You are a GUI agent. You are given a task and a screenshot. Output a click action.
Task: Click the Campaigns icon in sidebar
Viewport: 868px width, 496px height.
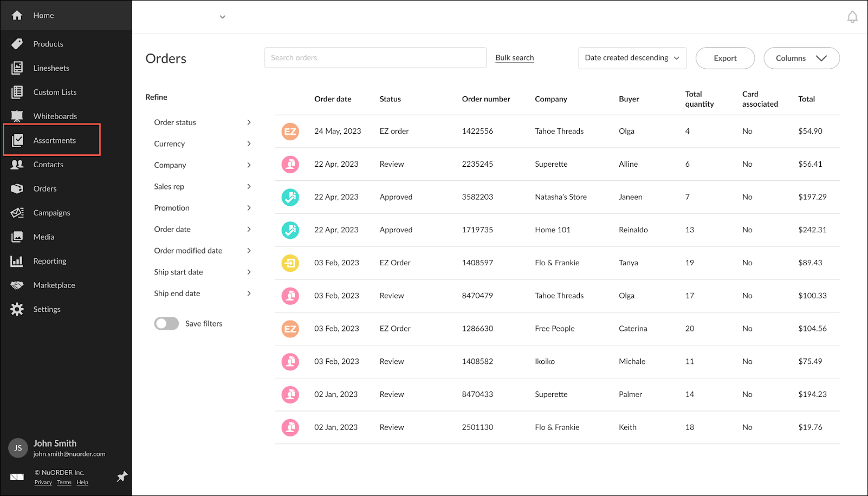[x=17, y=213]
